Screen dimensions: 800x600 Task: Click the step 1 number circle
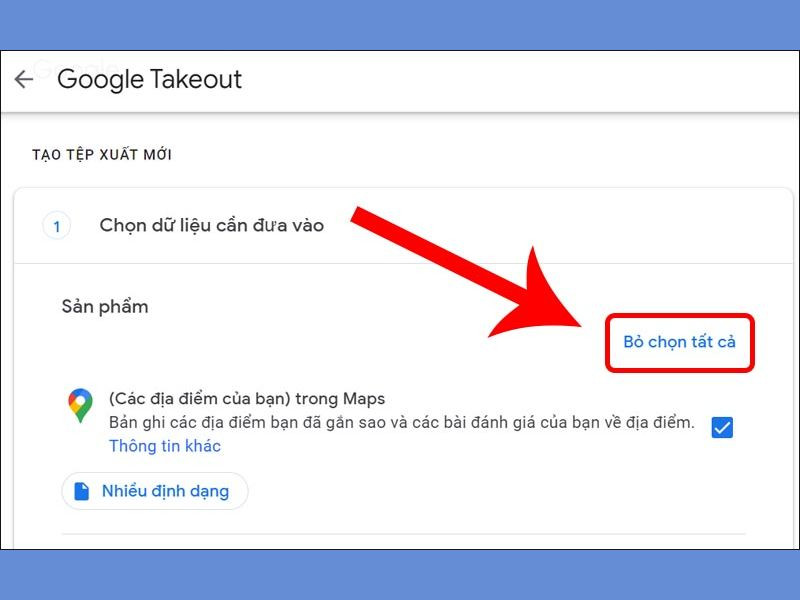coord(56,226)
